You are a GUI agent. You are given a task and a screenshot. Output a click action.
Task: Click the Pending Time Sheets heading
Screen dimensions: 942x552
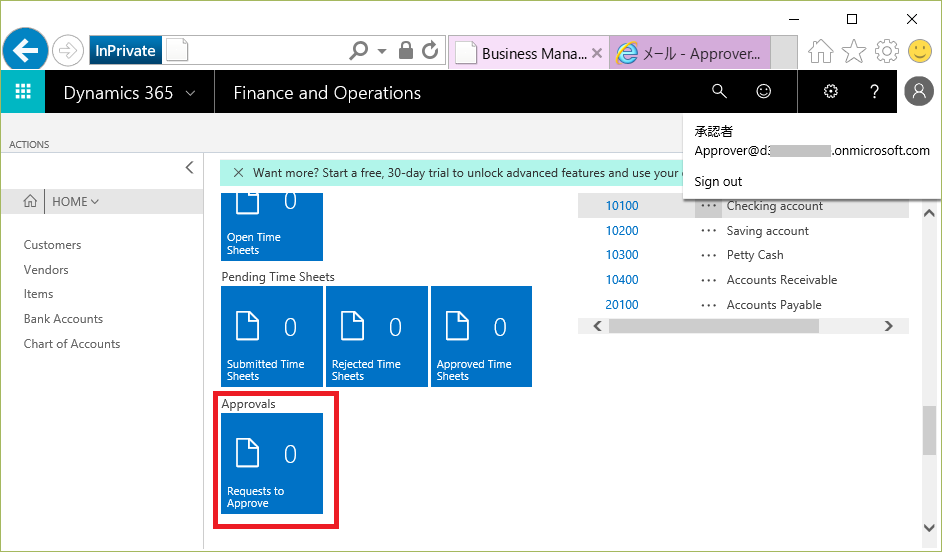(278, 277)
